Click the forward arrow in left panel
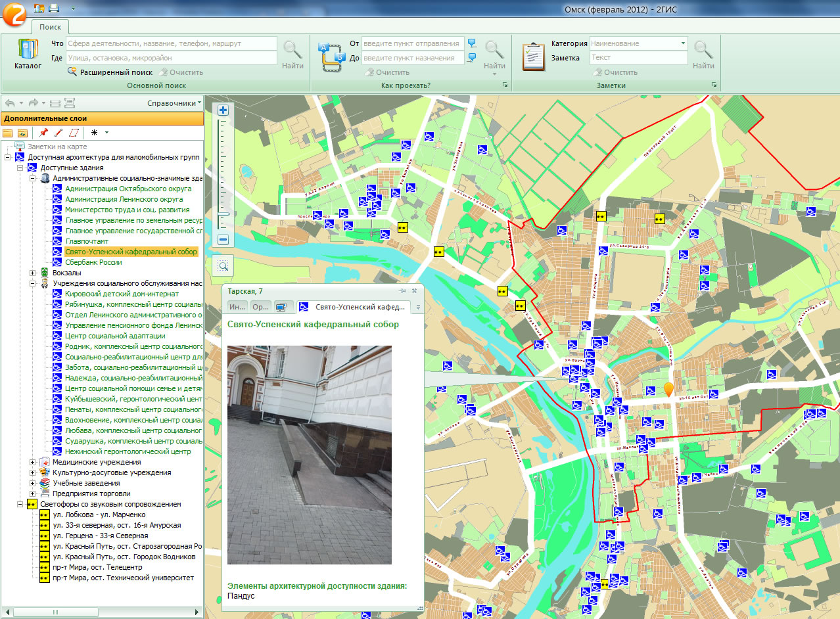This screenshot has height=619, width=840. tap(33, 103)
